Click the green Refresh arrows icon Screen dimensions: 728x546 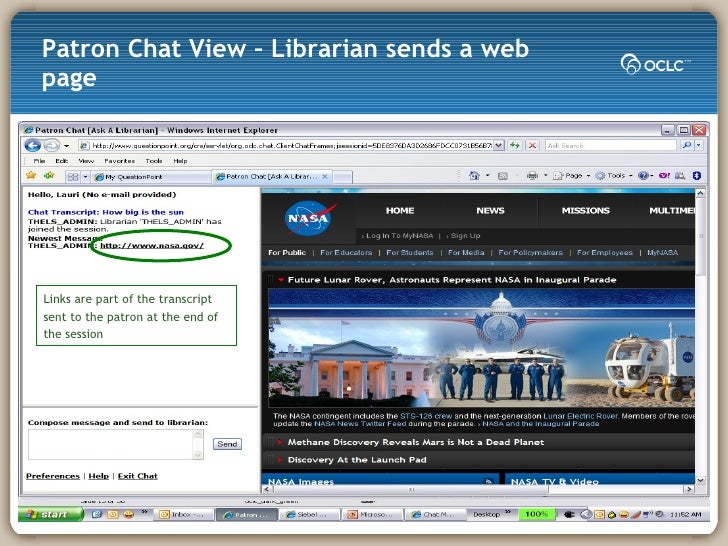514,146
